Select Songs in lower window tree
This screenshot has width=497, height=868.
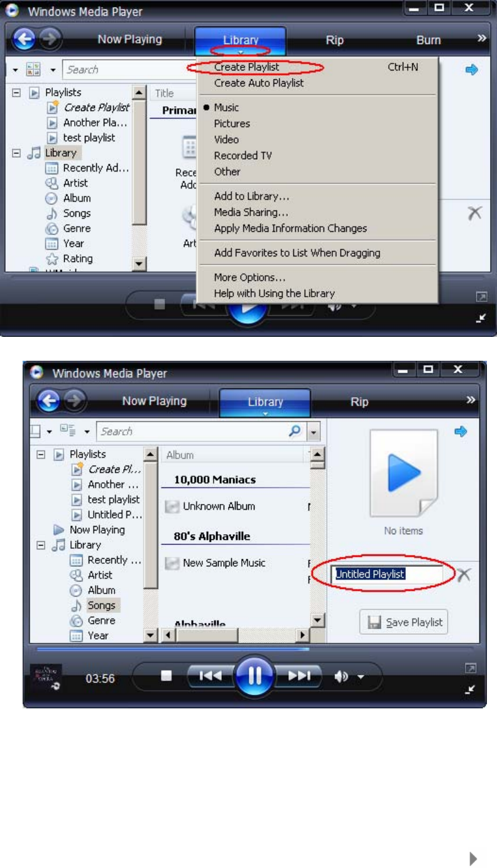101,605
